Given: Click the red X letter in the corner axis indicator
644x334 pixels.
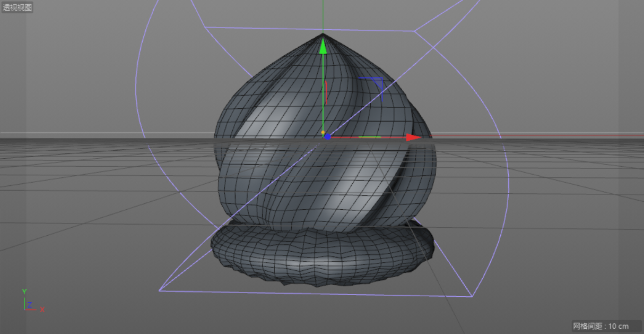Looking at the screenshot, I should click(42, 310).
